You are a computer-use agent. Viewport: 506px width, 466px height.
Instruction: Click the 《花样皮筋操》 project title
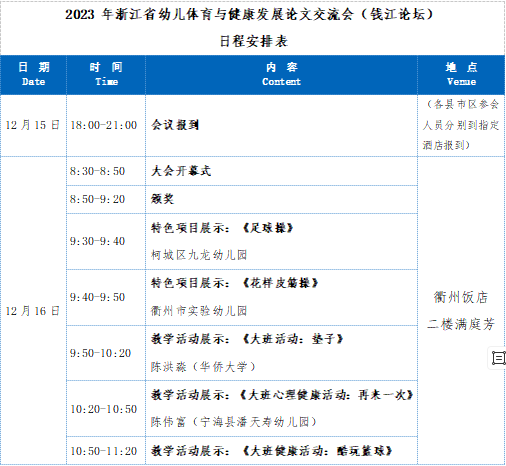[280, 283]
